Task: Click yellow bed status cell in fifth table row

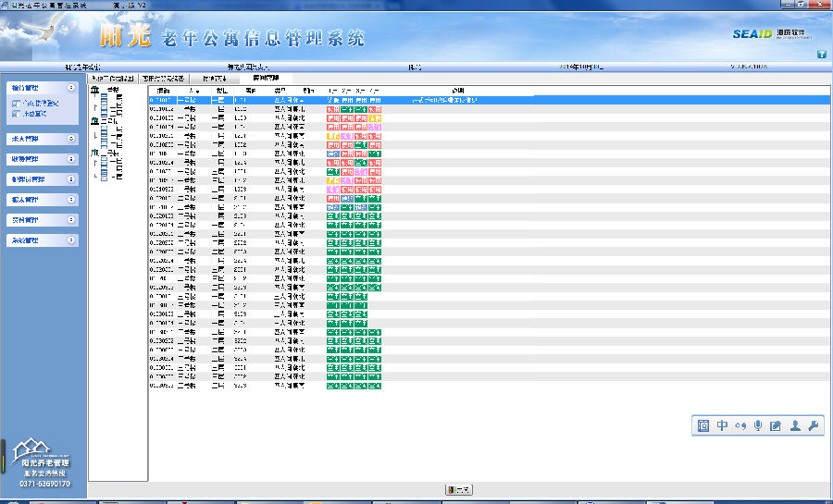Action: pos(333,136)
